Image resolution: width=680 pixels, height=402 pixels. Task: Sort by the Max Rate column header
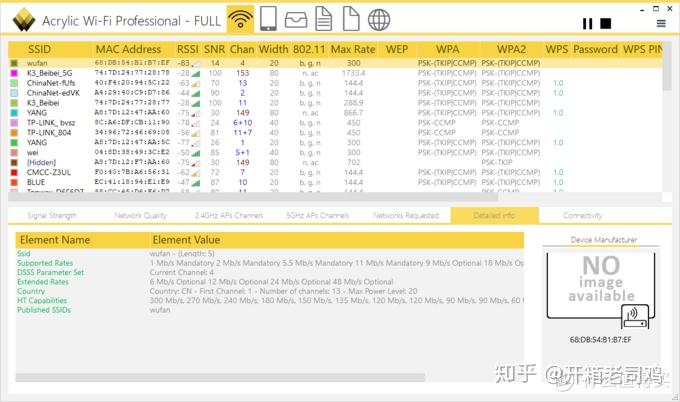353,49
